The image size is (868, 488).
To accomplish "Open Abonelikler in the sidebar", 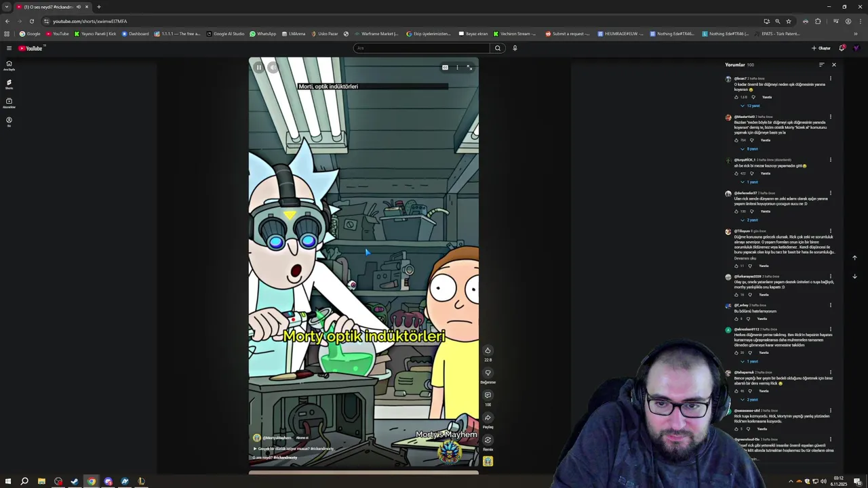I will coord(9,103).
